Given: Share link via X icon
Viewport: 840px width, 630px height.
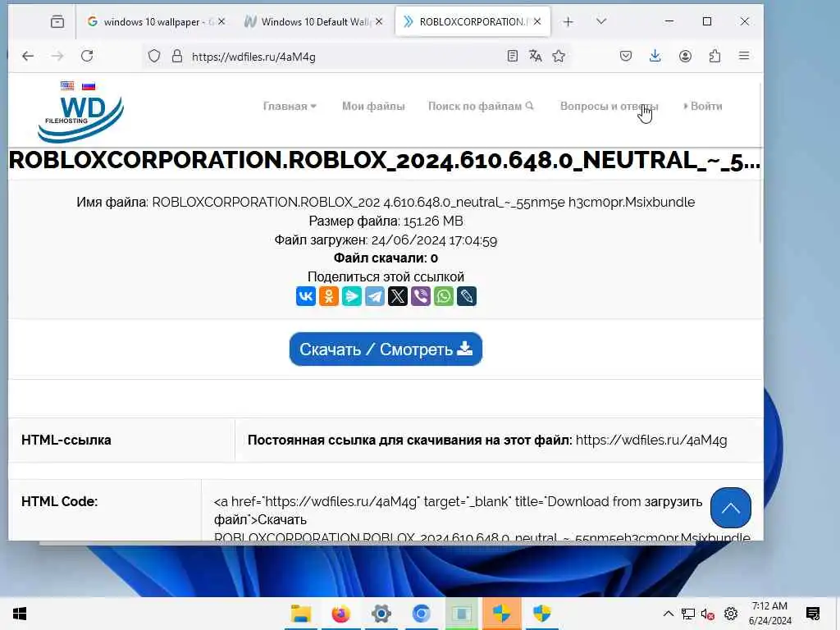Looking at the screenshot, I should tap(398, 296).
